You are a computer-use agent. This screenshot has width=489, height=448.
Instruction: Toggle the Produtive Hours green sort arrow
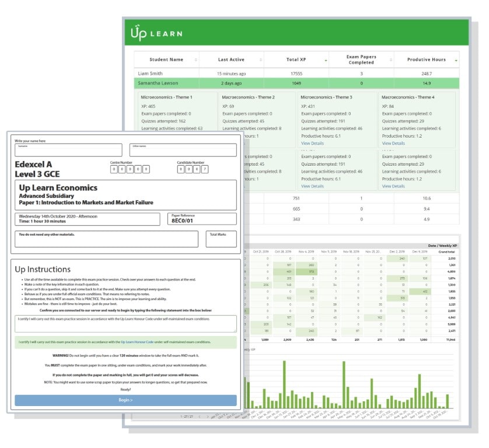coord(456,60)
